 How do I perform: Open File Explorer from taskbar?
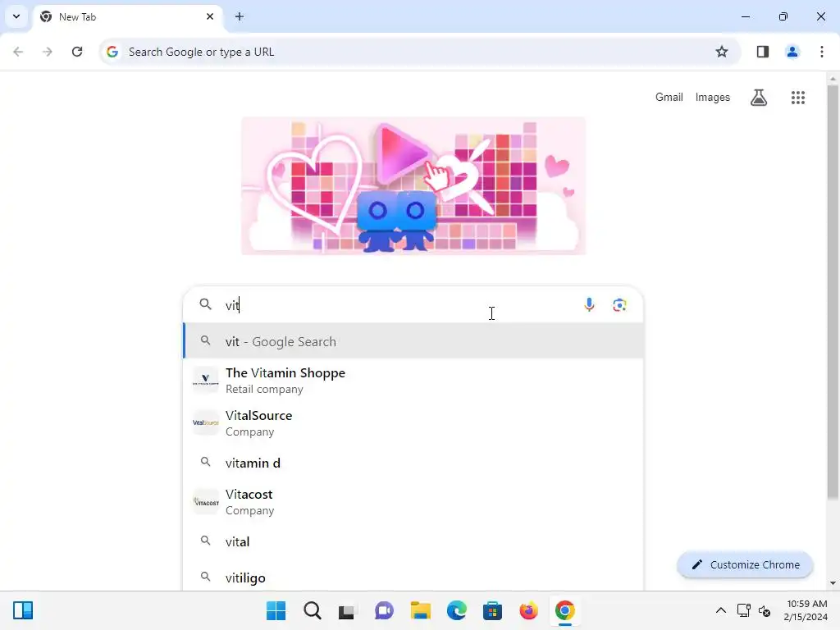[421, 610]
